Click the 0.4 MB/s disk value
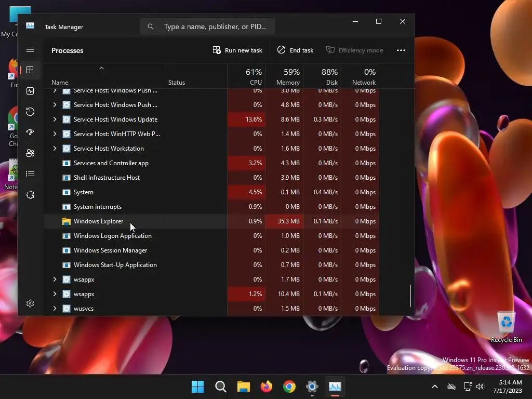This screenshot has height=399, width=532. point(325,192)
